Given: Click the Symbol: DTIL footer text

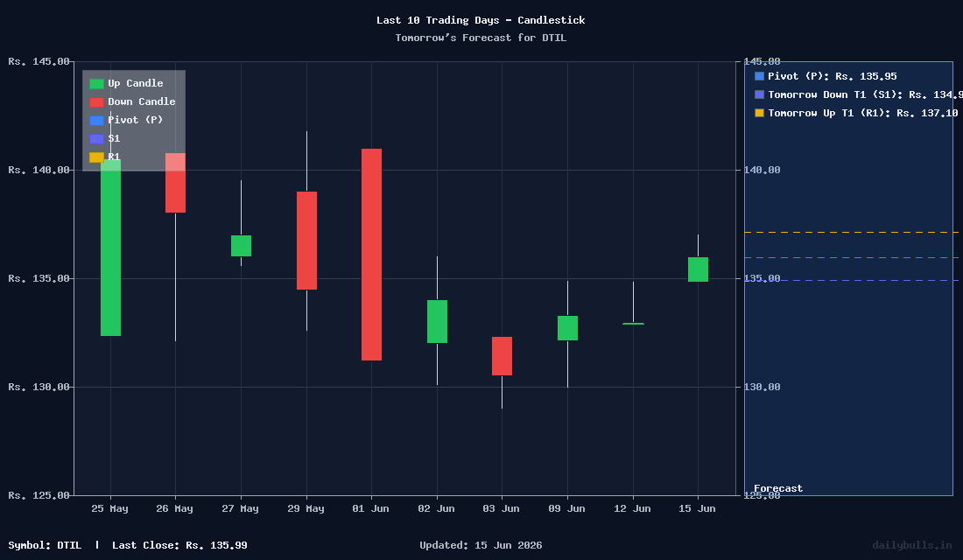Looking at the screenshot, I should click(x=45, y=545).
